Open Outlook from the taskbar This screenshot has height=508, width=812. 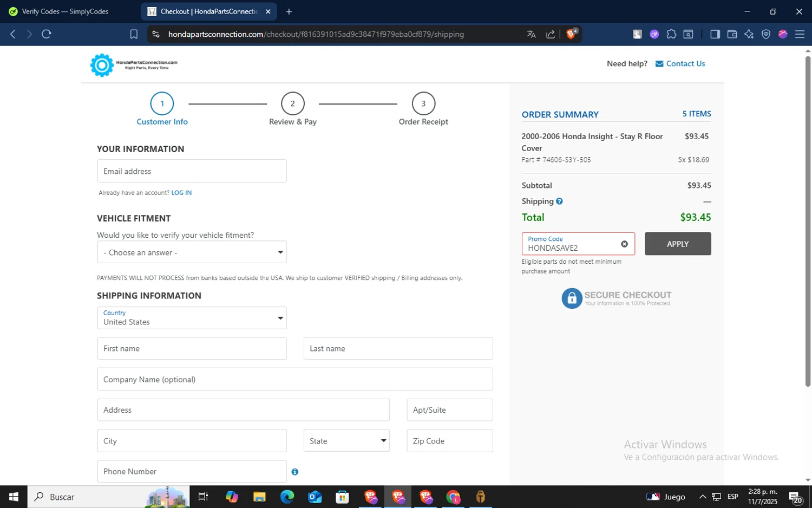click(x=315, y=497)
